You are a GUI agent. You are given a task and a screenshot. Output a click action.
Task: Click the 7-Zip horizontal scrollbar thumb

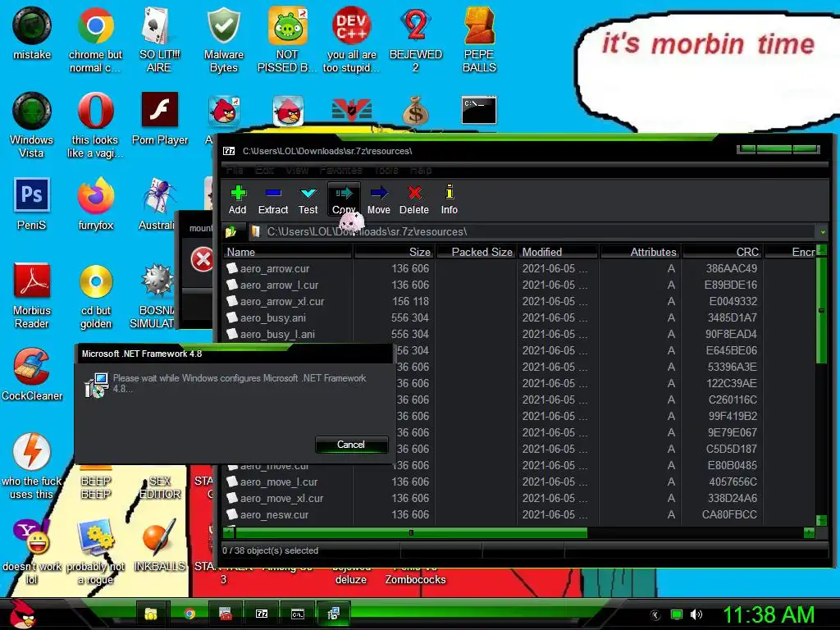tap(412, 532)
